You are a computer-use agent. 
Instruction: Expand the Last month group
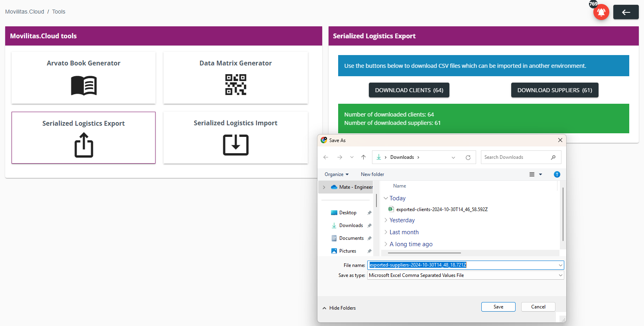[x=386, y=232]
